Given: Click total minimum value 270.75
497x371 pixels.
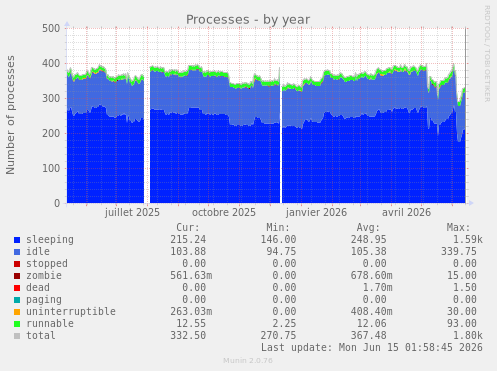Looking at the screenshot, I should (278, 336).
